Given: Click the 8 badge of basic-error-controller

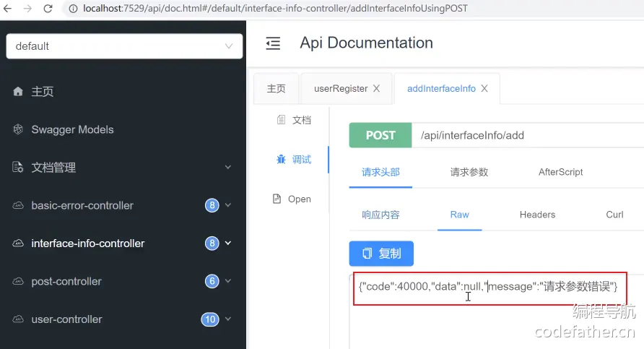Looking at the screenshot, I should tap(212, 205).
